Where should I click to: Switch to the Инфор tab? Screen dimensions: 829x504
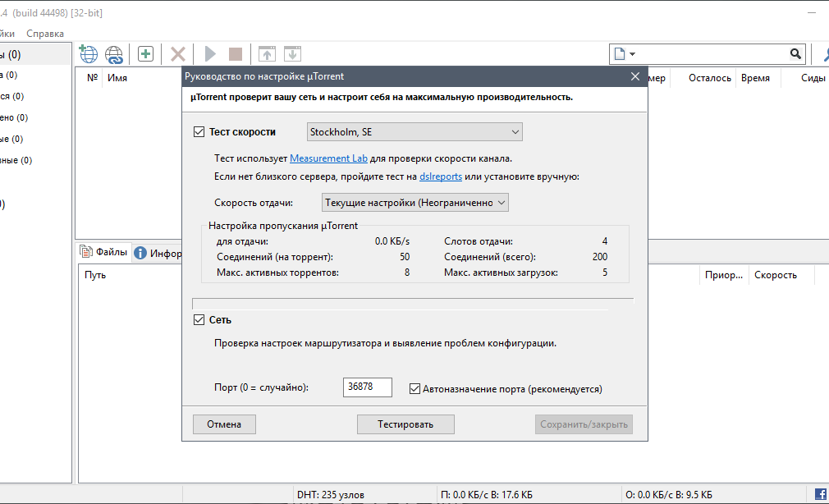[158, 254]
